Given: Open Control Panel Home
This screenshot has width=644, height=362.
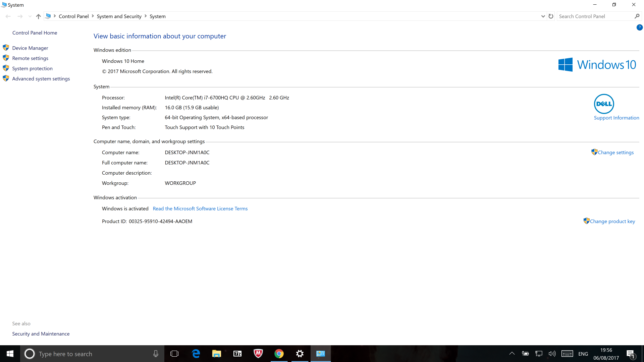Looking at the screenshot, I should [x=34, y=32].
